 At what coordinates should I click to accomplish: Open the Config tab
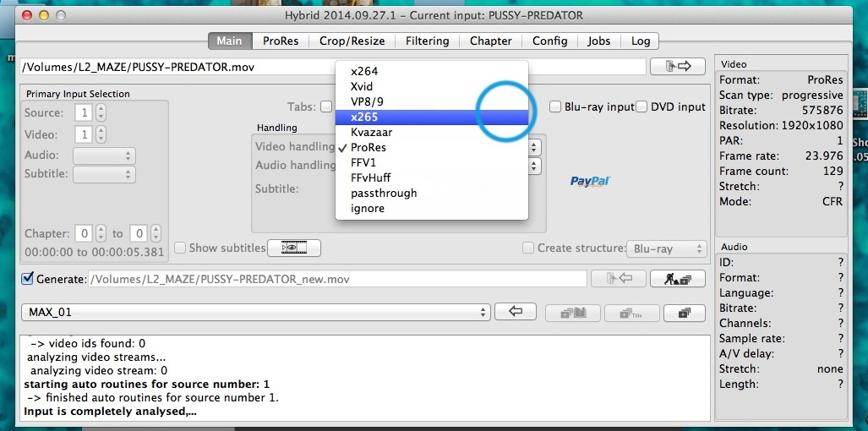(x=549, y=41)
